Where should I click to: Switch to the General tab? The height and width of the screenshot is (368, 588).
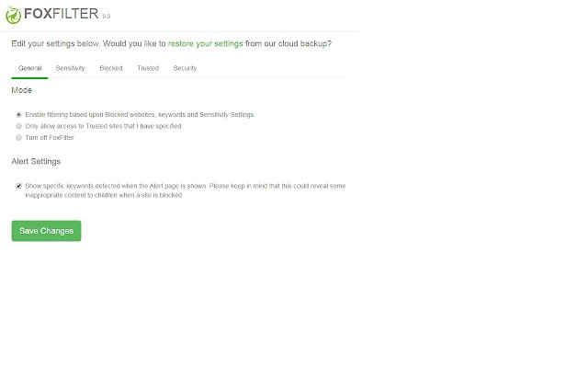coord(29,68)
